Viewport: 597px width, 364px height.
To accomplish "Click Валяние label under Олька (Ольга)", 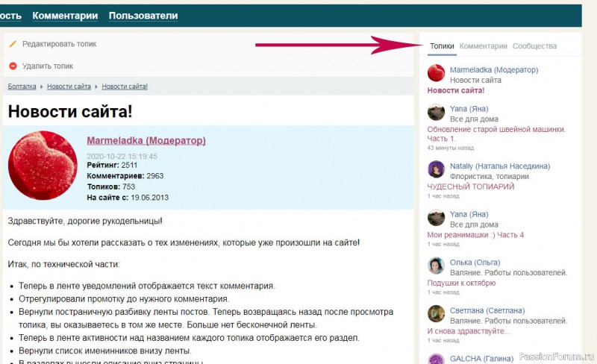I will click(509, 272).
